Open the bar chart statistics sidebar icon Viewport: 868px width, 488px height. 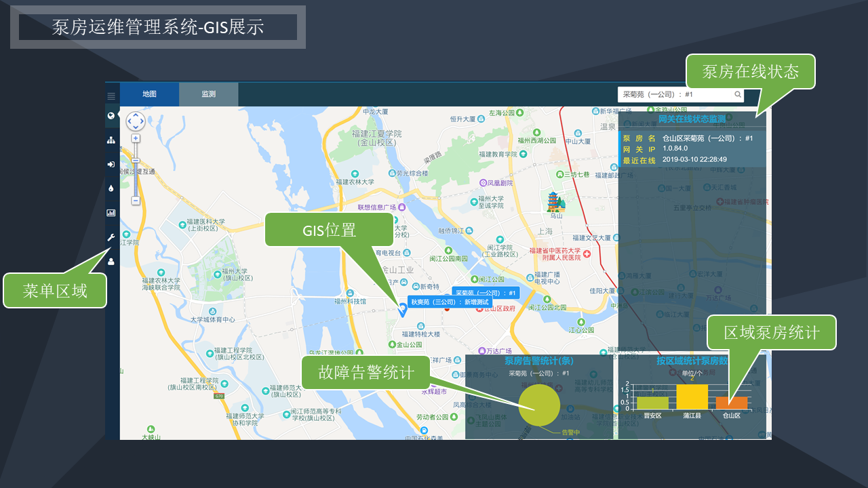pyautogui.click(x=111, y=213)
